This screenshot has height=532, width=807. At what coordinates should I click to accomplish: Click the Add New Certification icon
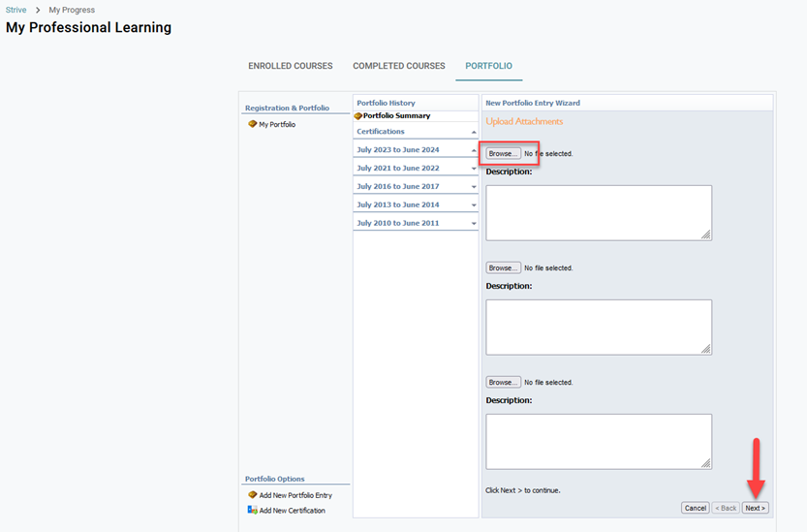tap(252, 510)
